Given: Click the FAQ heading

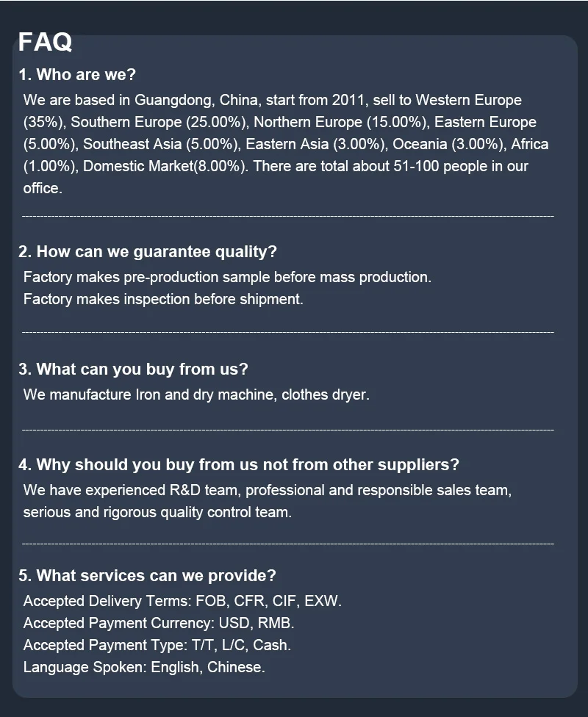Looking at the screenshot, I should (x=45, y=42).
